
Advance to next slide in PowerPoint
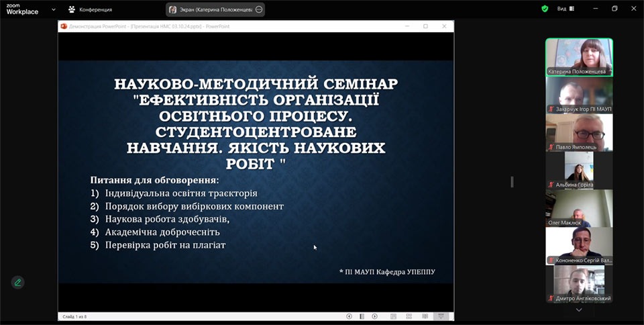pos(374,316)
